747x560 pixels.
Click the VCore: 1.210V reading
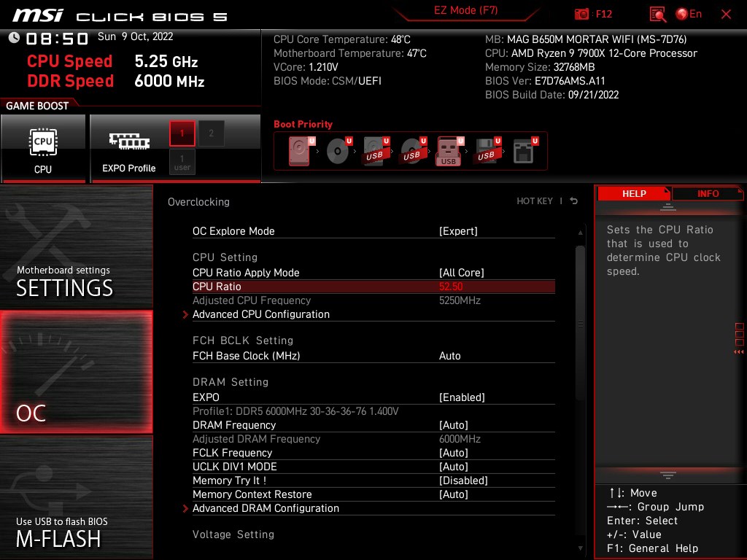coord(306,67)
